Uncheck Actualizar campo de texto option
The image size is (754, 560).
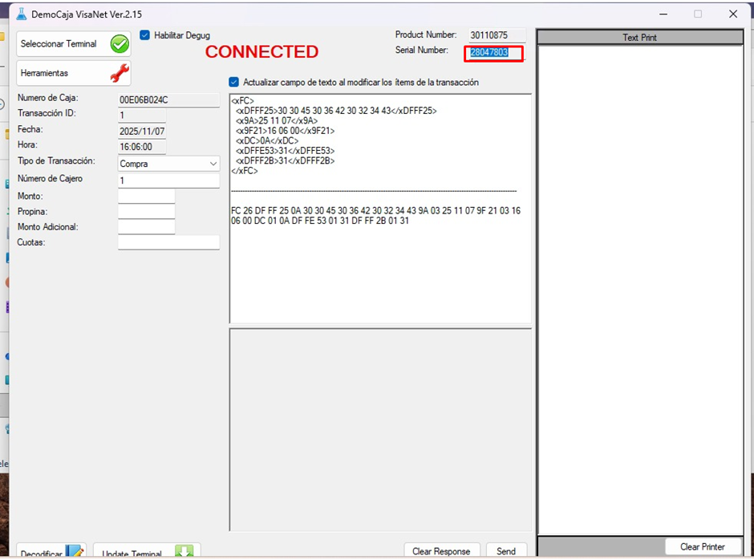coord(234,82)
